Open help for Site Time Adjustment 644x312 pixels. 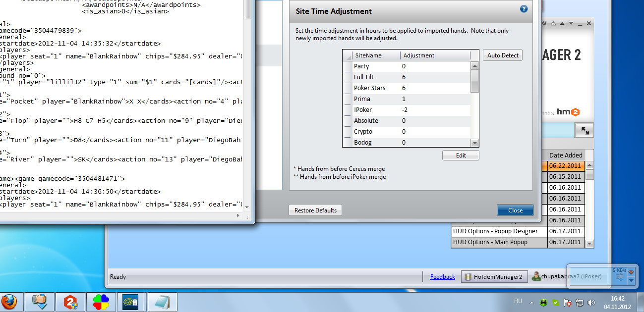tap(524, 9)
